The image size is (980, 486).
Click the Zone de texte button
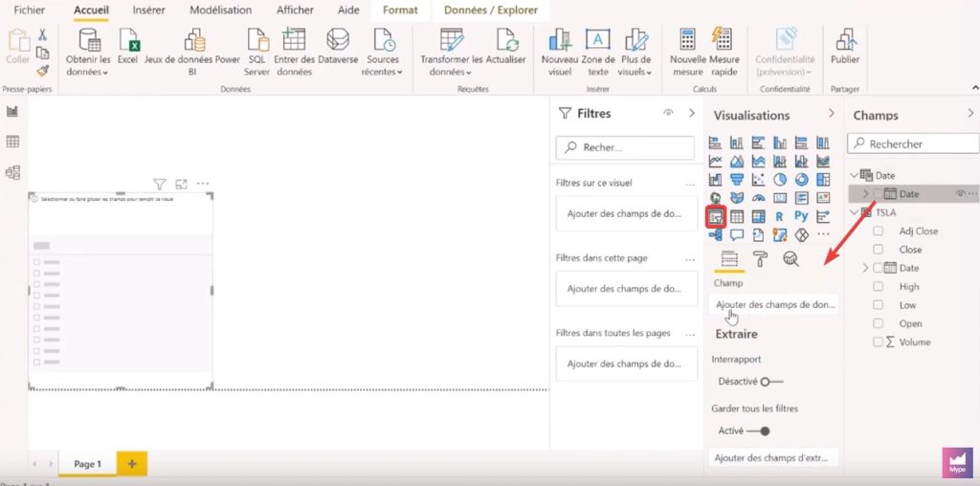598,53
